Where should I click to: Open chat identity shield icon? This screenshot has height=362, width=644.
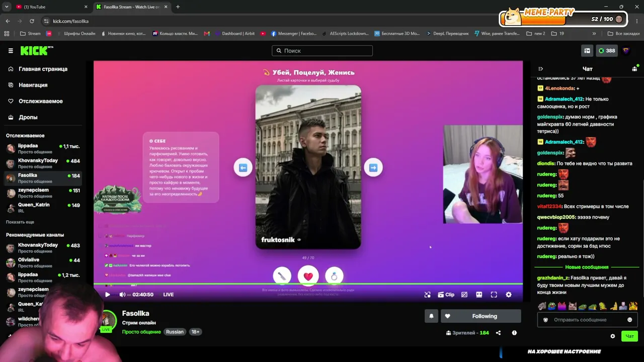point(545,320)
